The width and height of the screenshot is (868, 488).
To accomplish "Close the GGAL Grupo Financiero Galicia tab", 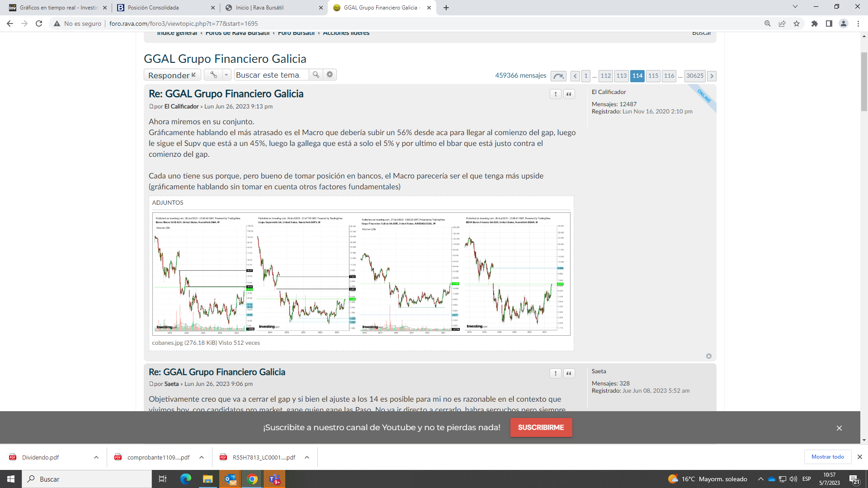I will click(429, 8).
